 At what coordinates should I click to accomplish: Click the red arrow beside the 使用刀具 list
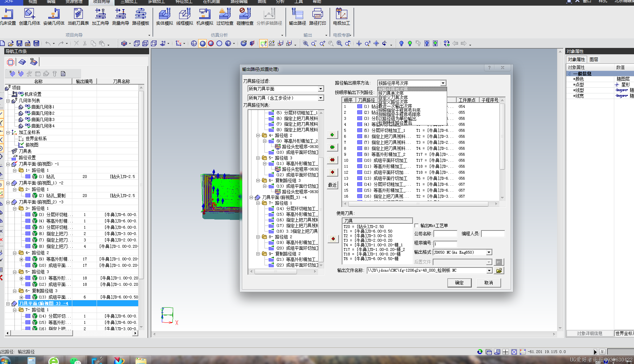[333, 239]
